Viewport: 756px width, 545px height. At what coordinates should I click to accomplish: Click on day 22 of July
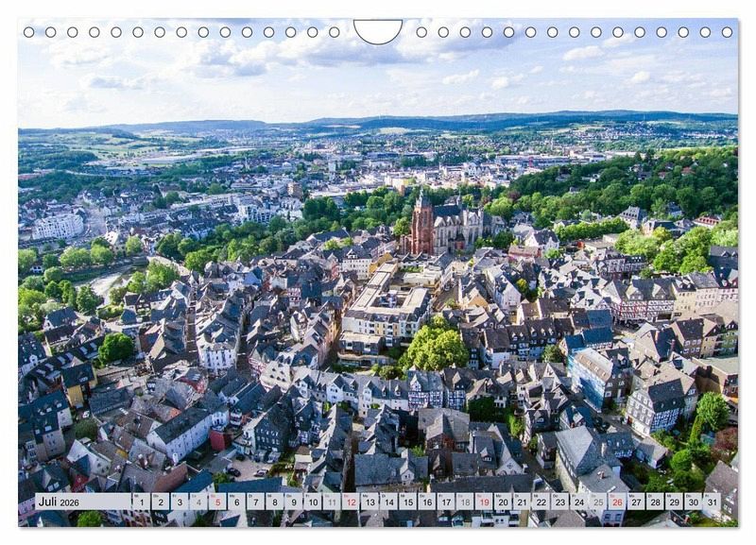[x=541, y=502]
